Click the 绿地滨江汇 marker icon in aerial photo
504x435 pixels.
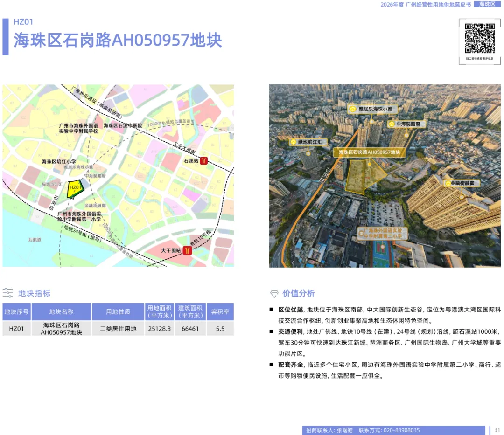[x=293, y=142]
